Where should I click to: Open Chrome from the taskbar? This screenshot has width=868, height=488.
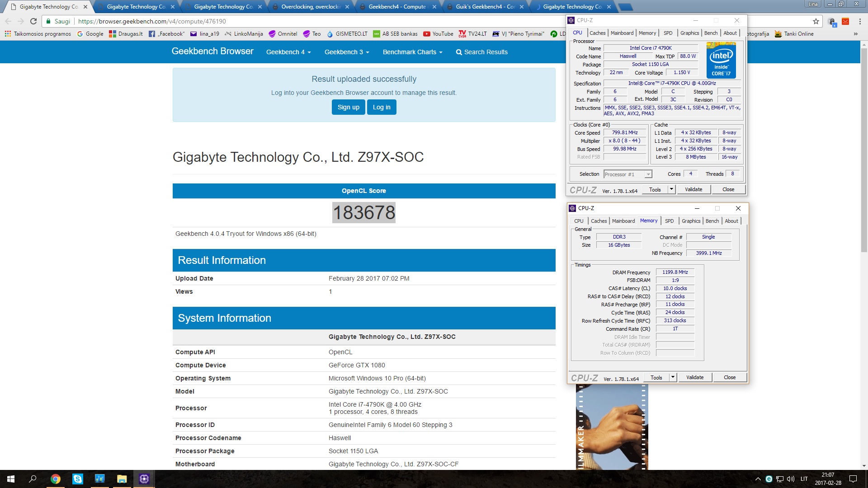tap(55, 479)
